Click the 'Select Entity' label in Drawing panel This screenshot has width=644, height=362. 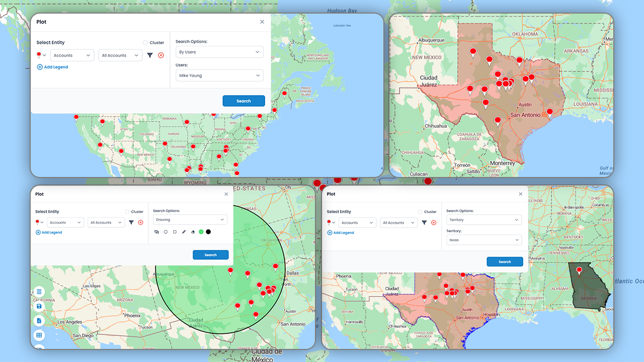(x=47, y=212)
